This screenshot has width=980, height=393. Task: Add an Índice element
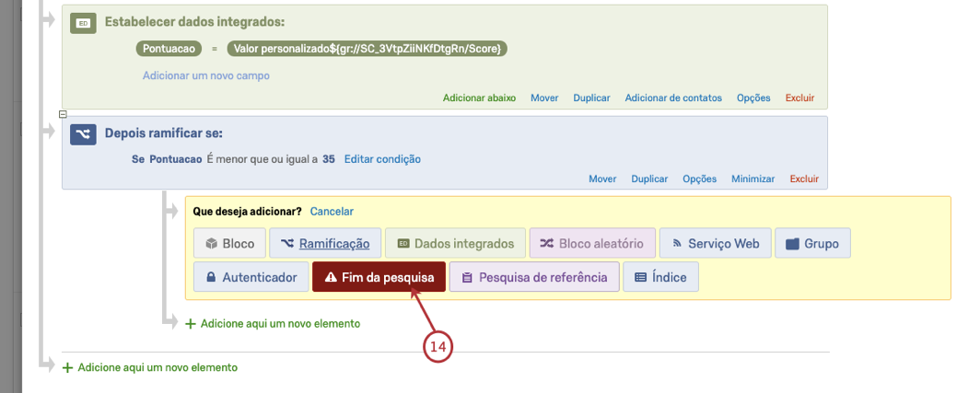660,277
